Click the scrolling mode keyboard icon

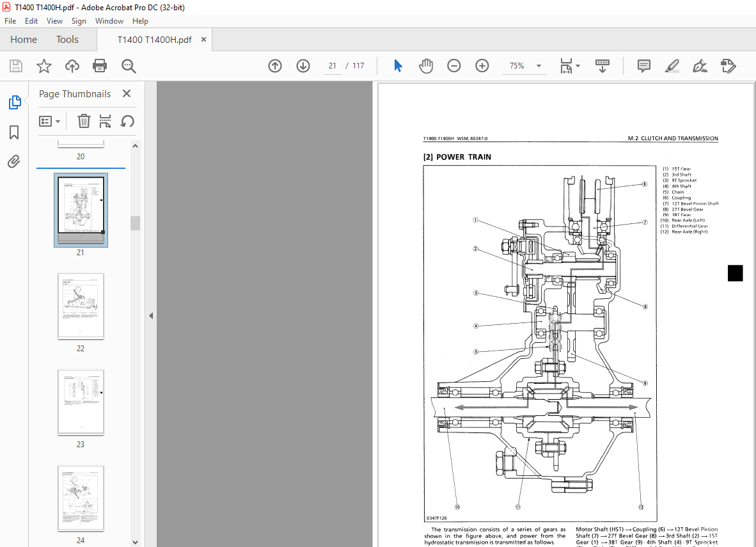(602, 66)
